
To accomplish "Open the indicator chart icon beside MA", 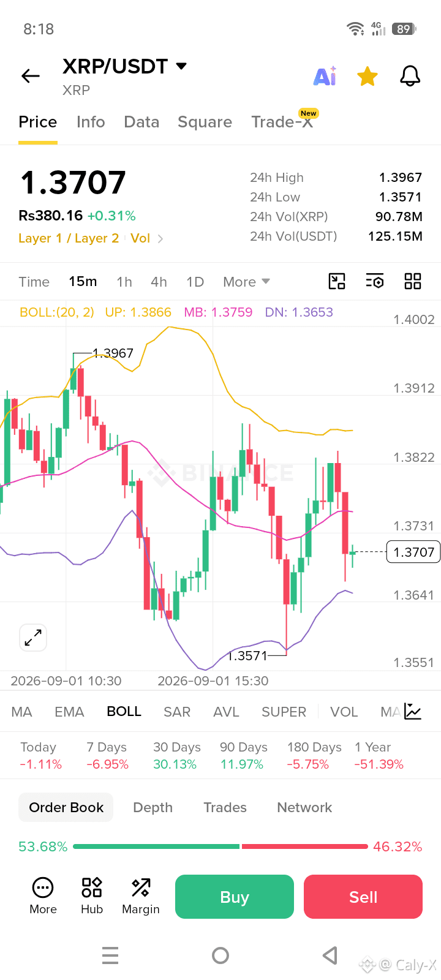I will coord(413,712).
